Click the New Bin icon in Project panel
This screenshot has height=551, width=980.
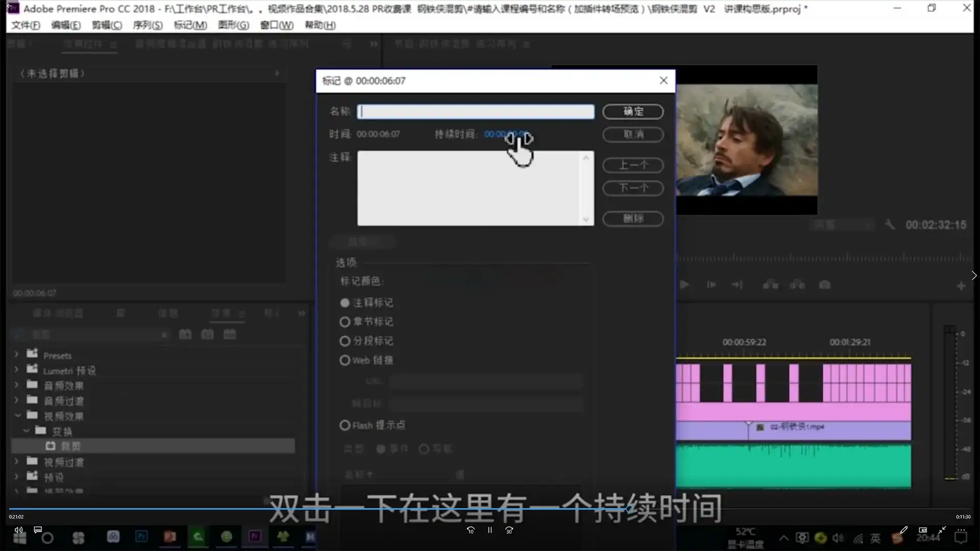pos(208,334)
